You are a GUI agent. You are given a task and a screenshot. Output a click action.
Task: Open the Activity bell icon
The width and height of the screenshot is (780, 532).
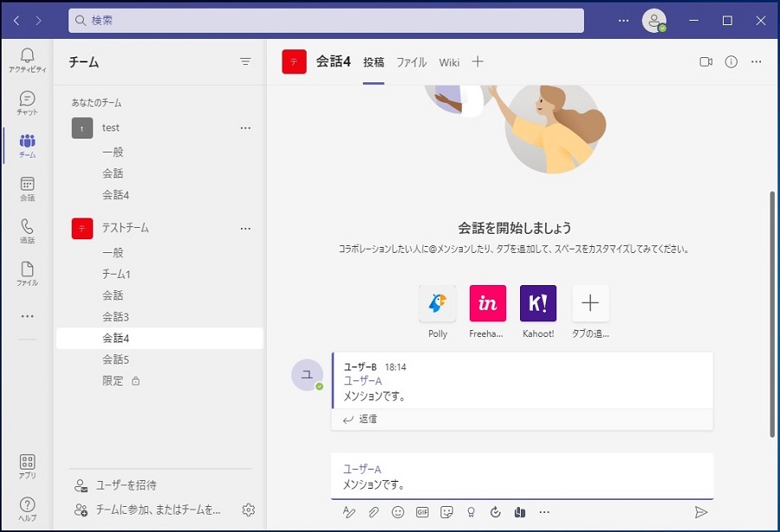click(x=27, y=60)
